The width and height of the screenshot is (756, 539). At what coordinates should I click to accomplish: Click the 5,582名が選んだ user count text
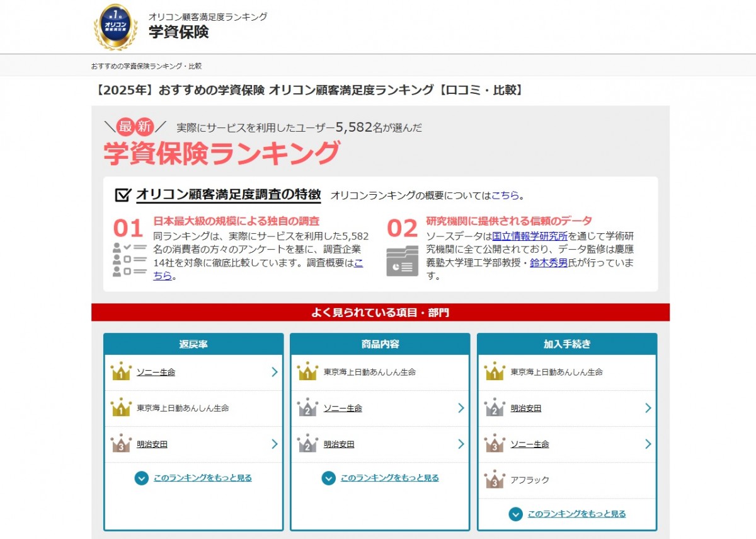tap(379, 127)
